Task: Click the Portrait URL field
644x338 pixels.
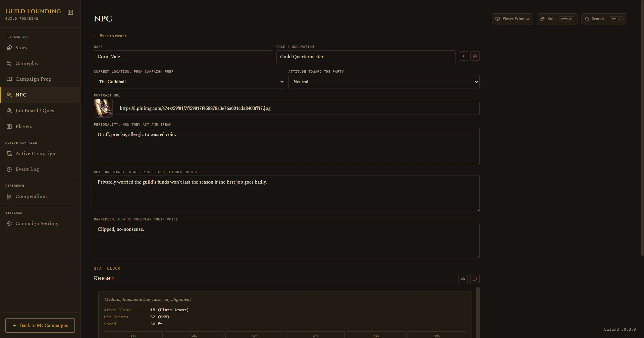Action: pos(298,108)
